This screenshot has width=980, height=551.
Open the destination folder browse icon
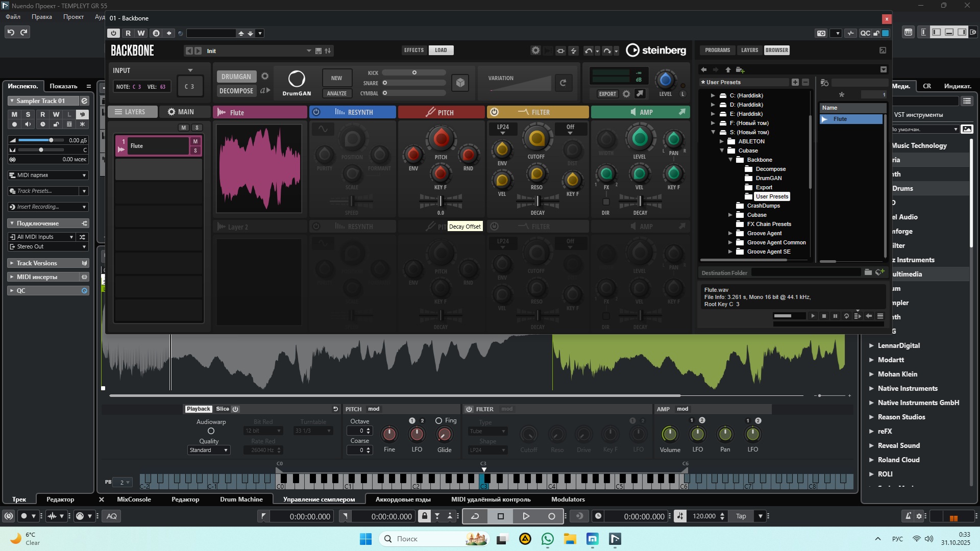point(868,272)
